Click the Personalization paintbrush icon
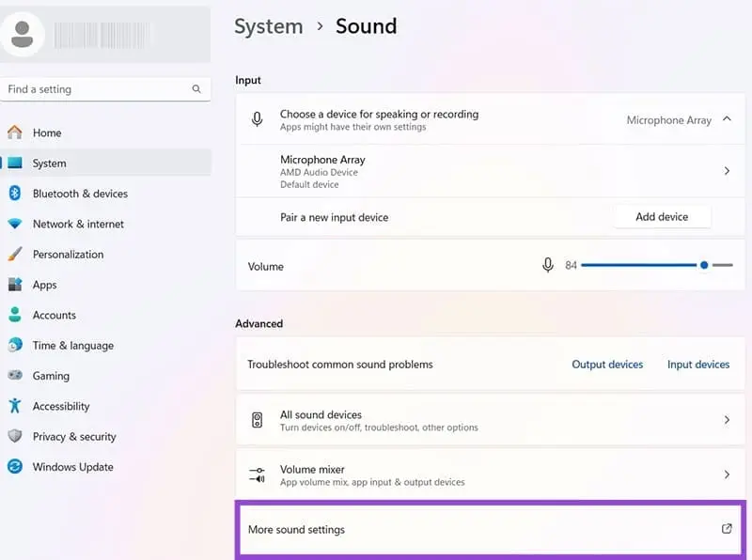This screenshot has width=752, height=560. [x=15, y=254]
